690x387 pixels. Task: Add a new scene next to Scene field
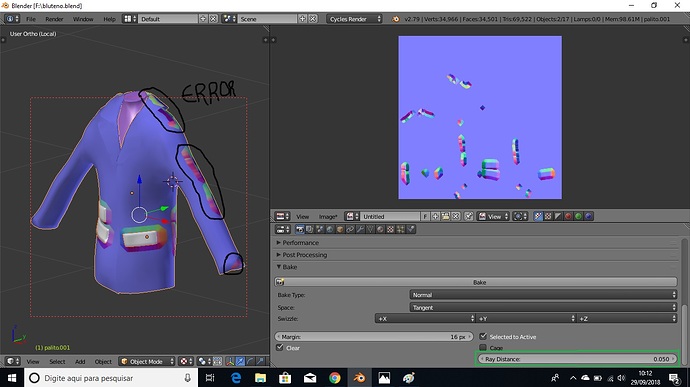[x=302, y=19]
